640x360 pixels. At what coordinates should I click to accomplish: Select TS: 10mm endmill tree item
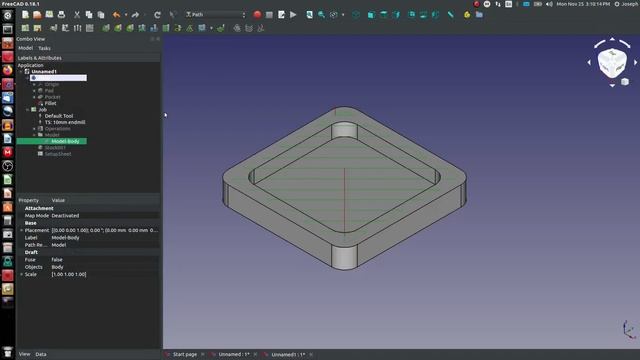[x=65, y=122]
